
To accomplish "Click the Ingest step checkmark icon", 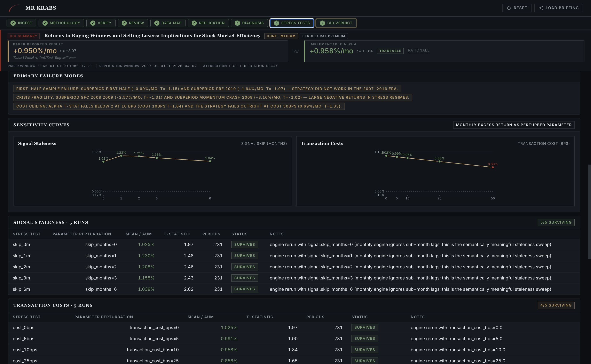I will [x=13, y=23].
